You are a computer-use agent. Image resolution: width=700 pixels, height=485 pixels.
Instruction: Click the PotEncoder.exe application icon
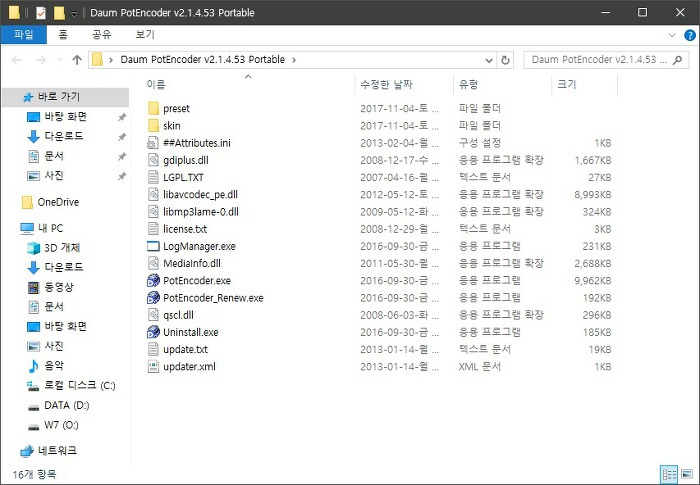point(153,280)
